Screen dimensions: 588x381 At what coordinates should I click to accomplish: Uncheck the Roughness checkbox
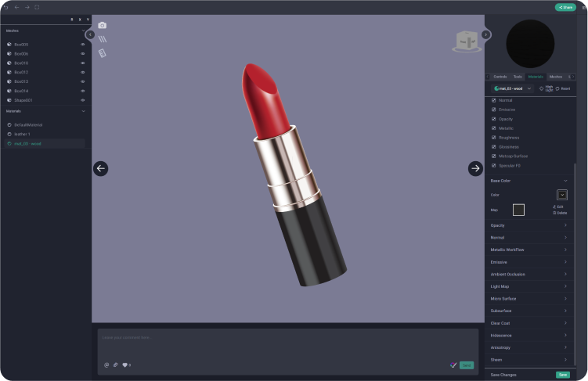493,138
